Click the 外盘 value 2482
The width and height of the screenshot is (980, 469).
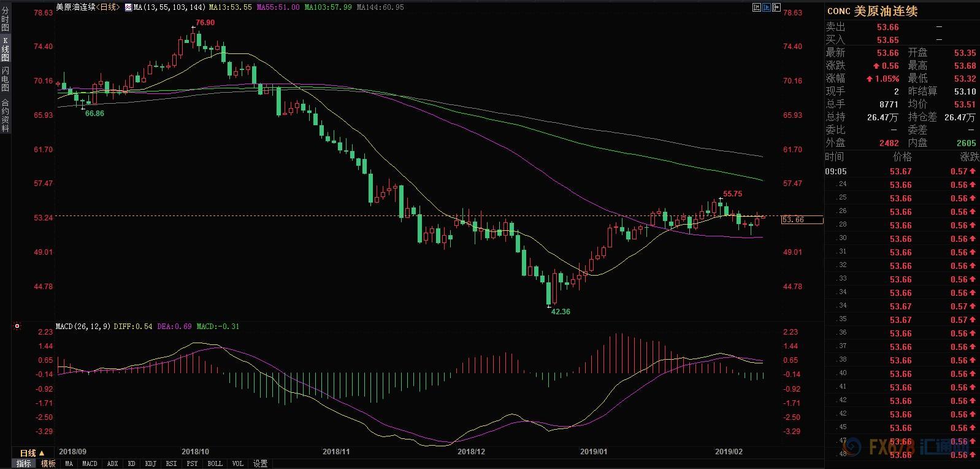(889, 143)
